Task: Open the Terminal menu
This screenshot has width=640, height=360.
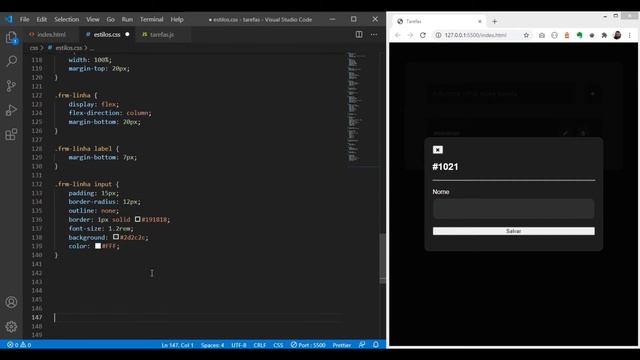Action: tap(151, 19)
